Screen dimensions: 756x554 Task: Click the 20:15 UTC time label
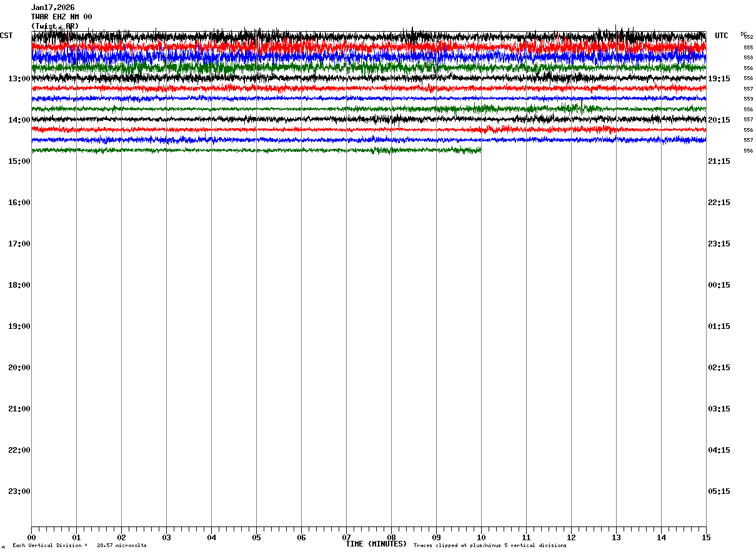click(719, 120)
